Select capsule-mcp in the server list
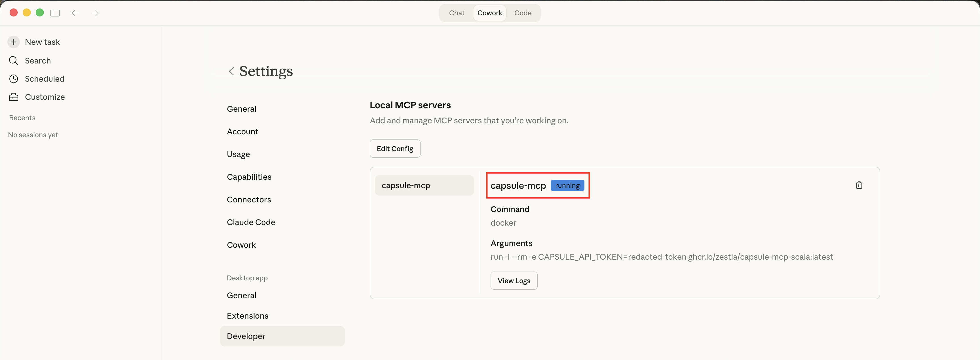This screenshot has width=980, height=360. (424, 185)
